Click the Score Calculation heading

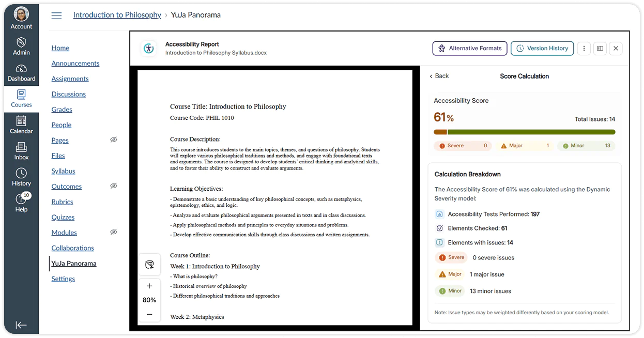tap(524, 76)
